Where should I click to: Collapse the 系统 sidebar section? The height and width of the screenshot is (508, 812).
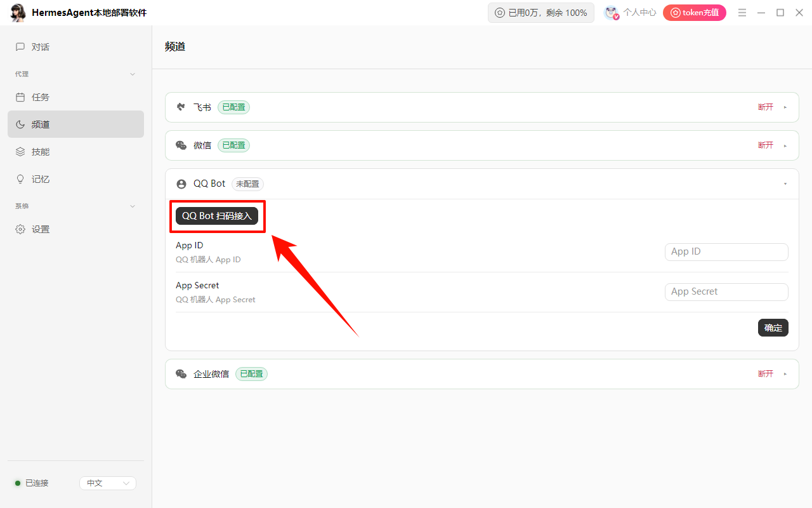133,206
